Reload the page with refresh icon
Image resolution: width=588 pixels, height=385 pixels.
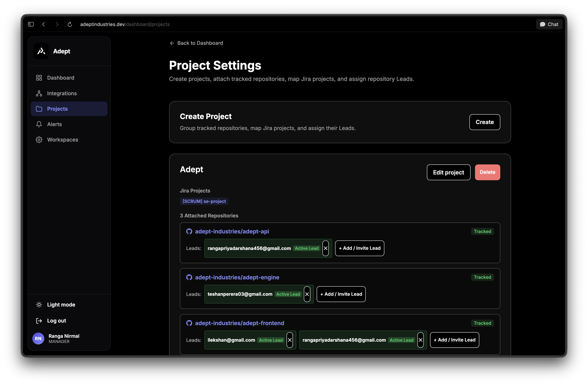[x=70, y=24]
